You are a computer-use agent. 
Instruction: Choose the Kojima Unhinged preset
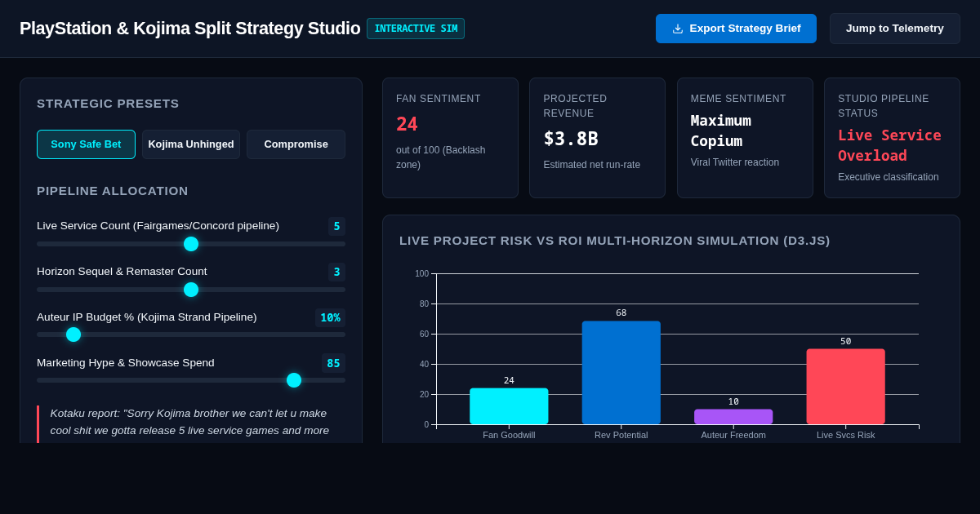191,144
